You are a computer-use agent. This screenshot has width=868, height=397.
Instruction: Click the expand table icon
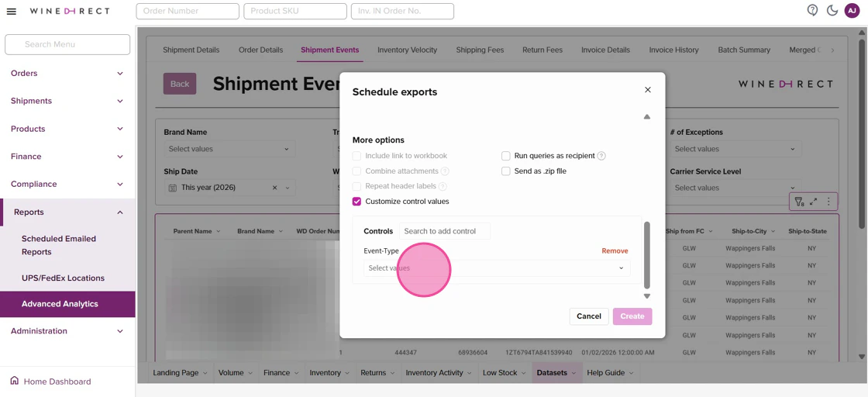pyautogui.click(x=813, y=202)
